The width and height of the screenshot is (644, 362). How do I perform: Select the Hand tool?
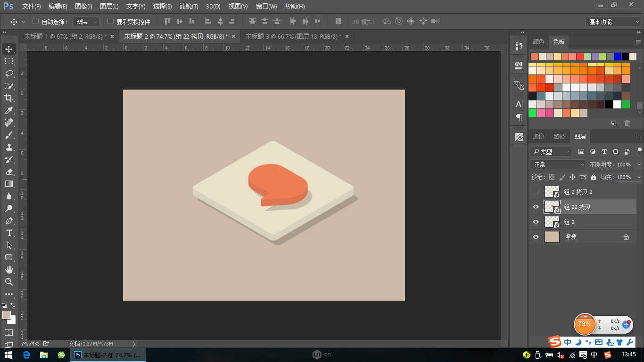(8, 270)
